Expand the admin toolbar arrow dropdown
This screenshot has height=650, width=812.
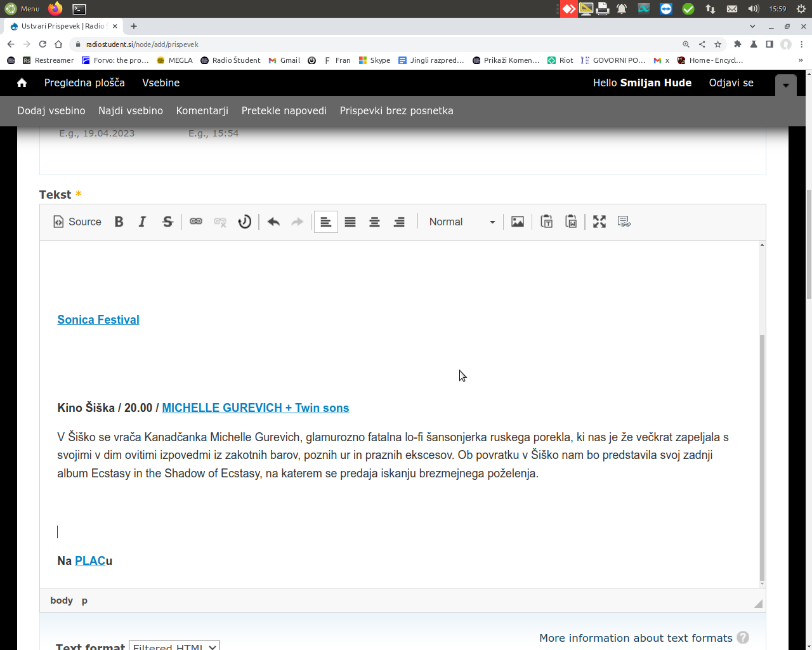click(785, 84)
